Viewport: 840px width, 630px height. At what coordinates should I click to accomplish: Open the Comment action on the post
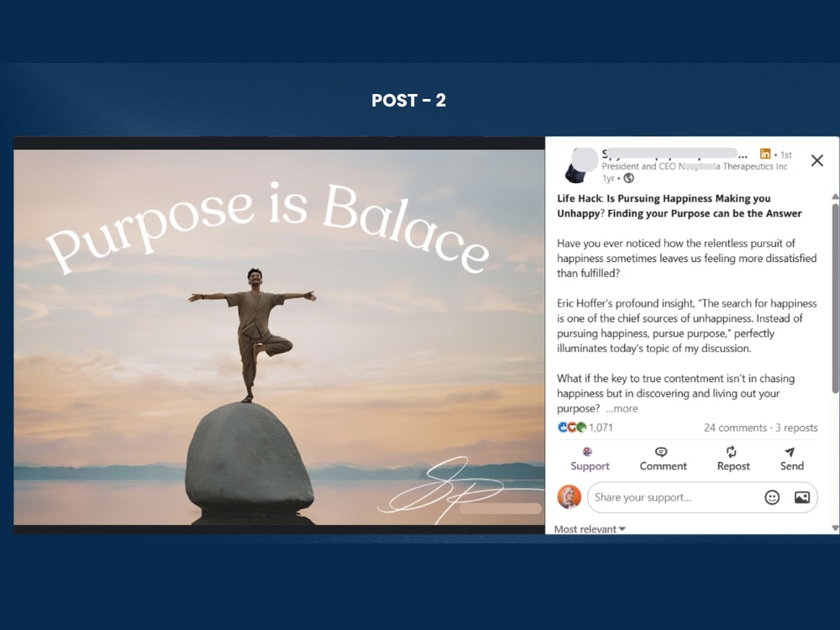coord(663,459)
